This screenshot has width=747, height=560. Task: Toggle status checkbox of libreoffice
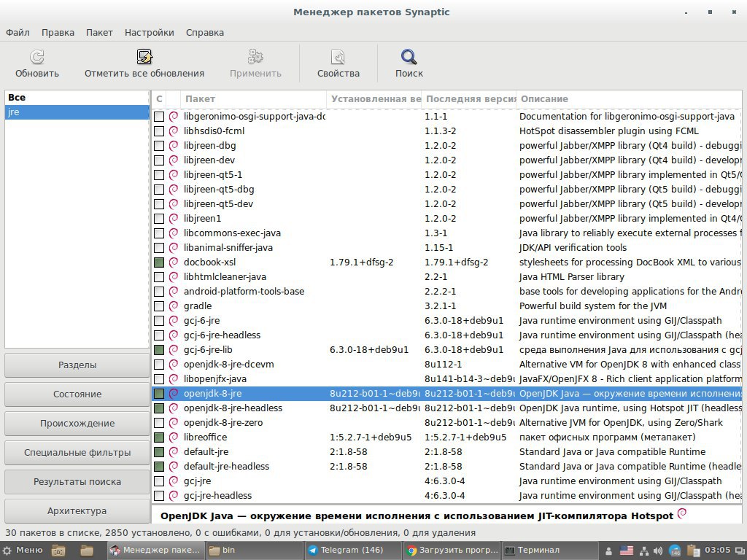tap(159, 437)
